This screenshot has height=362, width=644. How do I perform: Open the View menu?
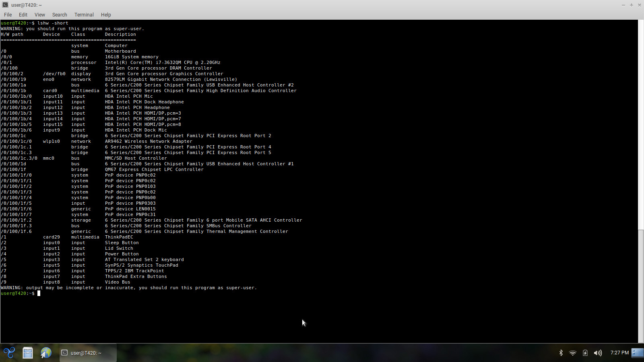pos(40,15)
